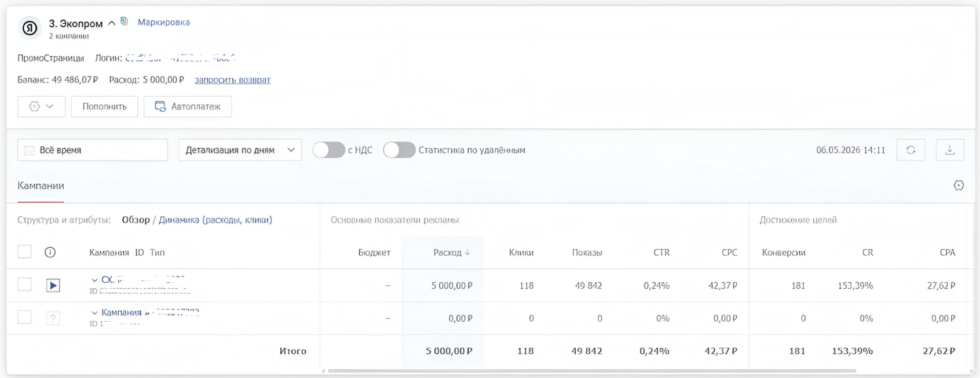Select the 'Кампании' tab
Screen dimensions: 980x378
tap(41, 186)
